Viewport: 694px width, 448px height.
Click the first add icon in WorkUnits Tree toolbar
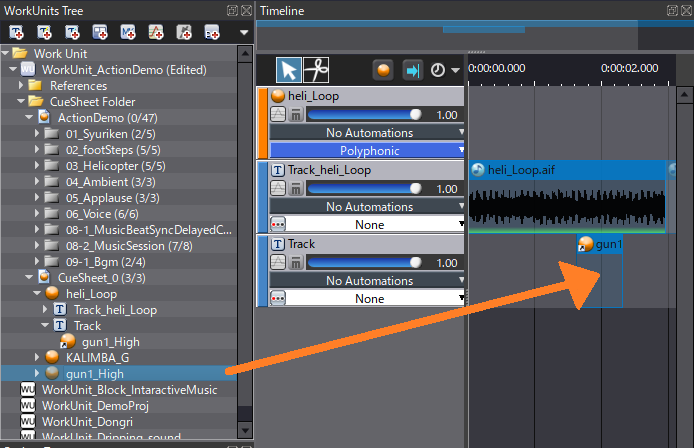click(x=16, y=33)
